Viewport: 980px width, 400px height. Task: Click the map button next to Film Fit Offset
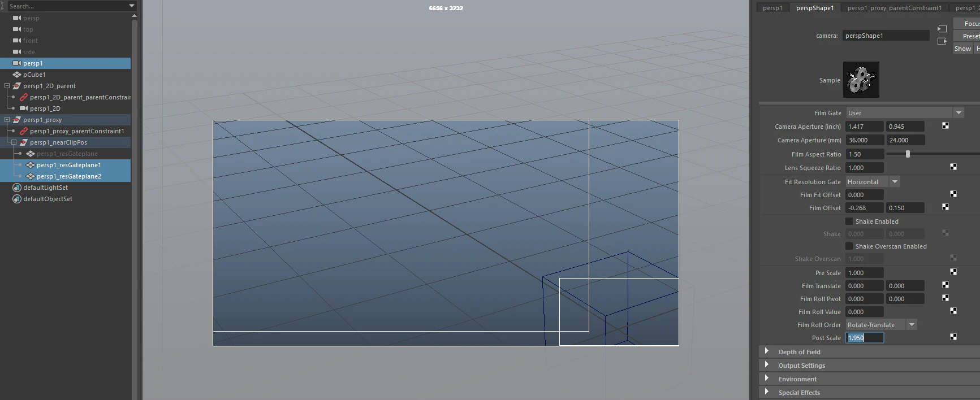click(953, 194)
